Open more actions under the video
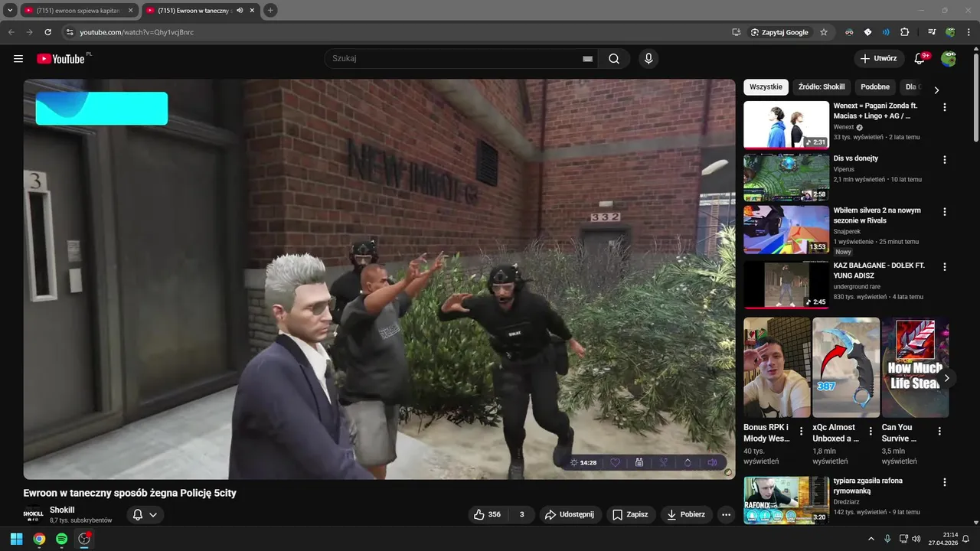Screen dimensions: 980x551 pyautogui.click(x=727, y=515)
